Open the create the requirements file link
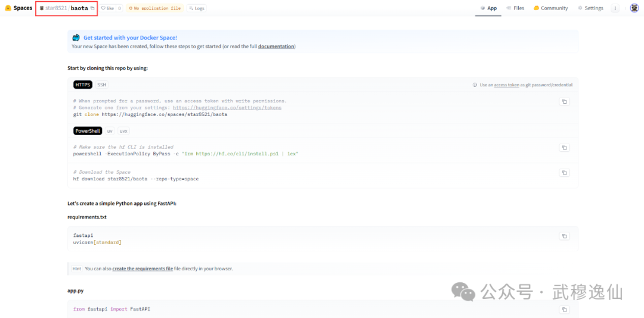The height and width of the screenshot is (318, 644). click(143, 269)
